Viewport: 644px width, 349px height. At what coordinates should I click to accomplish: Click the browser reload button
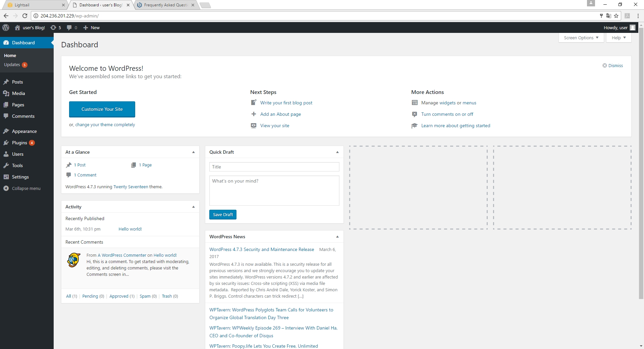pos(24,16)
